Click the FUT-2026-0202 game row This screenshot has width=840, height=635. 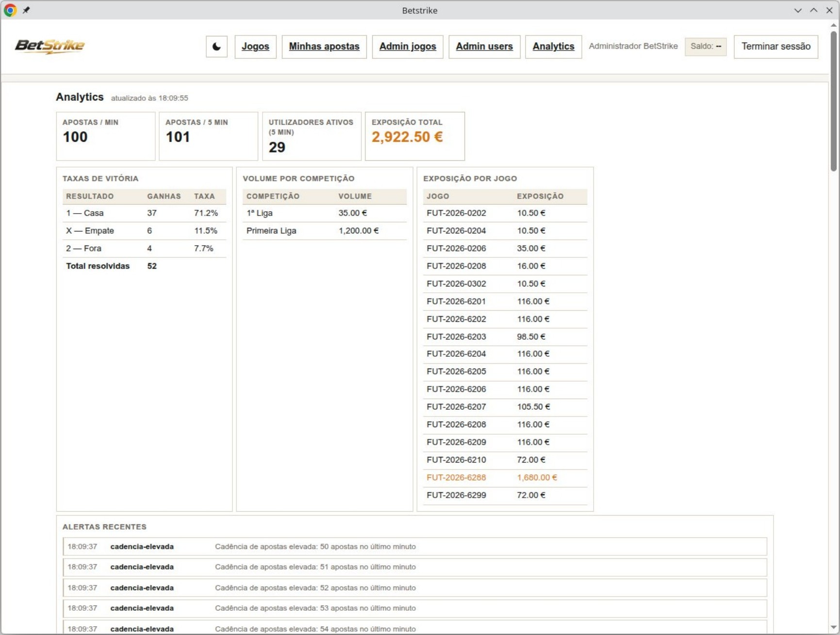[505, 213]
